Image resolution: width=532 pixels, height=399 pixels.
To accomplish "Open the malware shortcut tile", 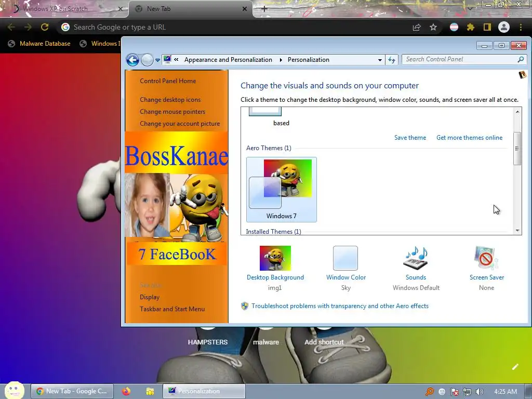I will point(266,342).
